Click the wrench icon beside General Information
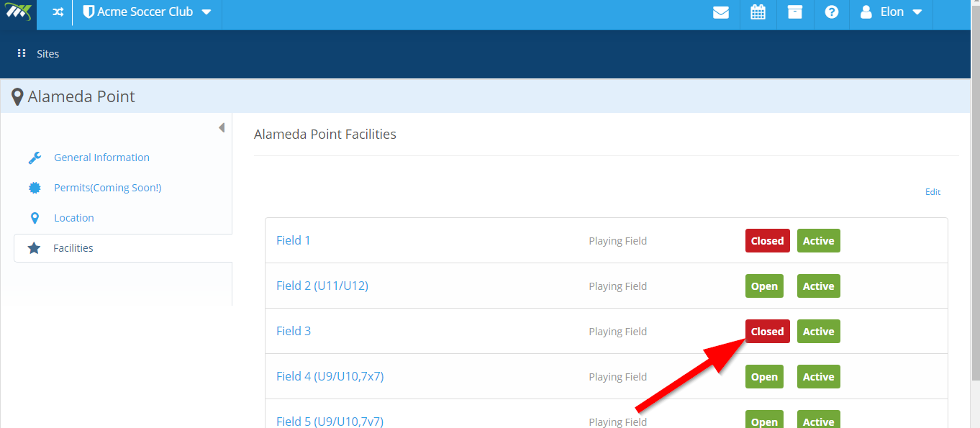 coord(35,158)
